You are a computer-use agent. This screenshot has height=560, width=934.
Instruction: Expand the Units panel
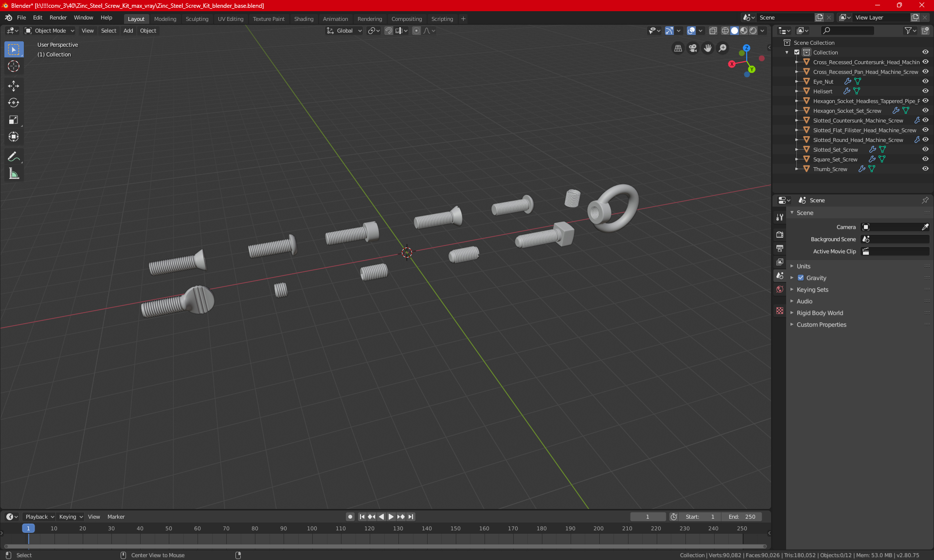click(x=803, y=266)
